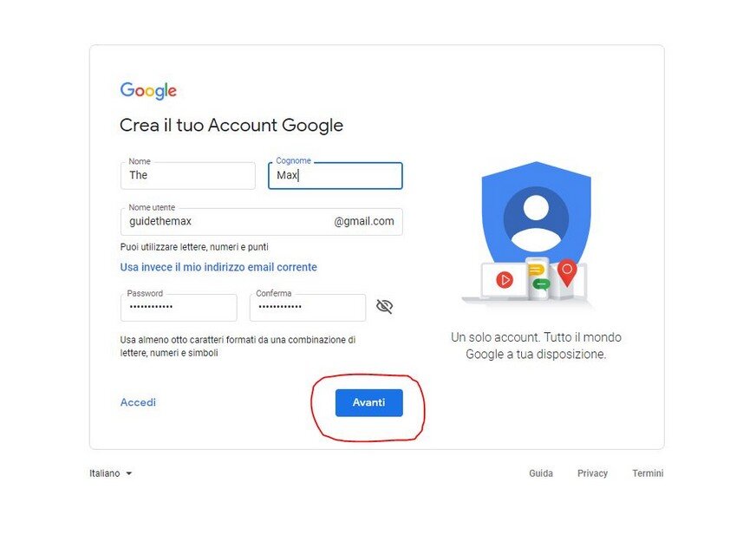Open the Privacy footer link
The image size is (756, 541).
click(x=592, y=473)
